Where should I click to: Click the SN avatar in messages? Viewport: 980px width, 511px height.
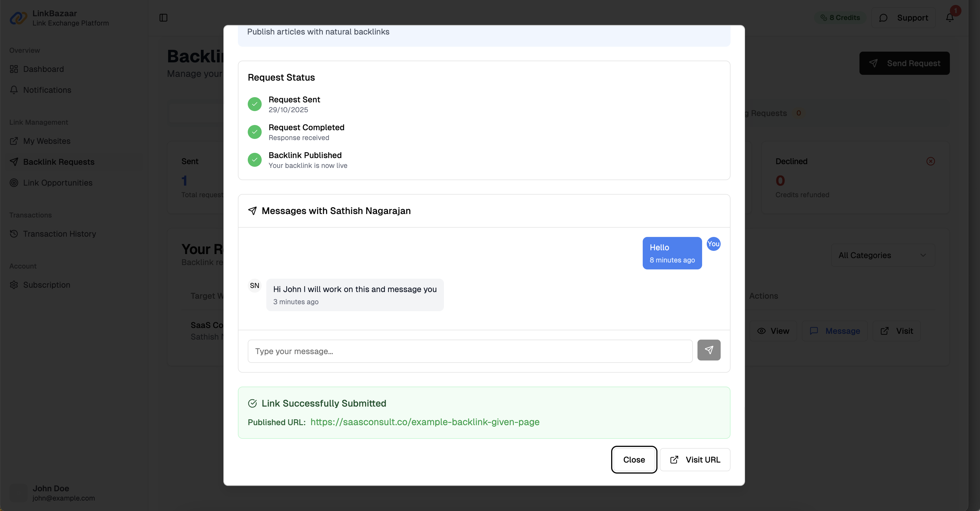click(x=254, y=286)
